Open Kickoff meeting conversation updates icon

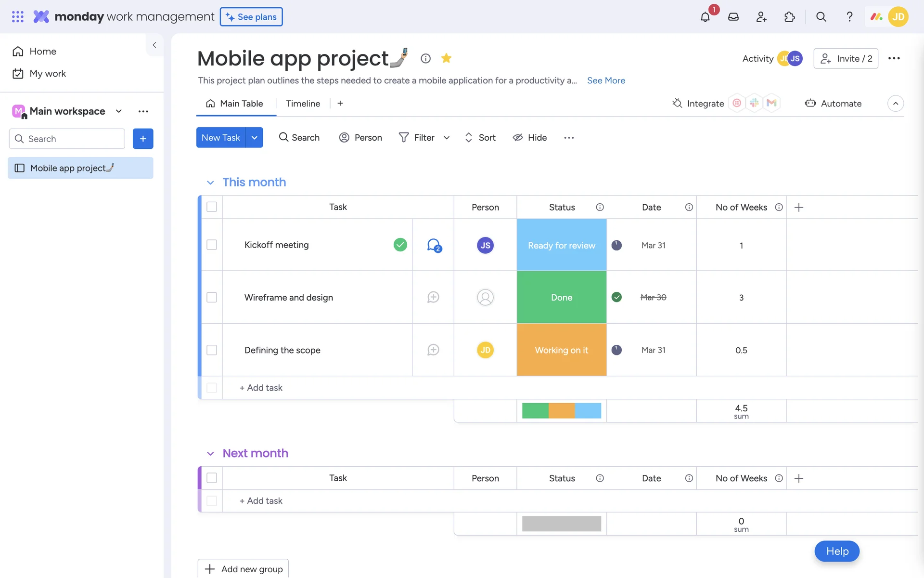pyautogui.click(x=434, y=245)
